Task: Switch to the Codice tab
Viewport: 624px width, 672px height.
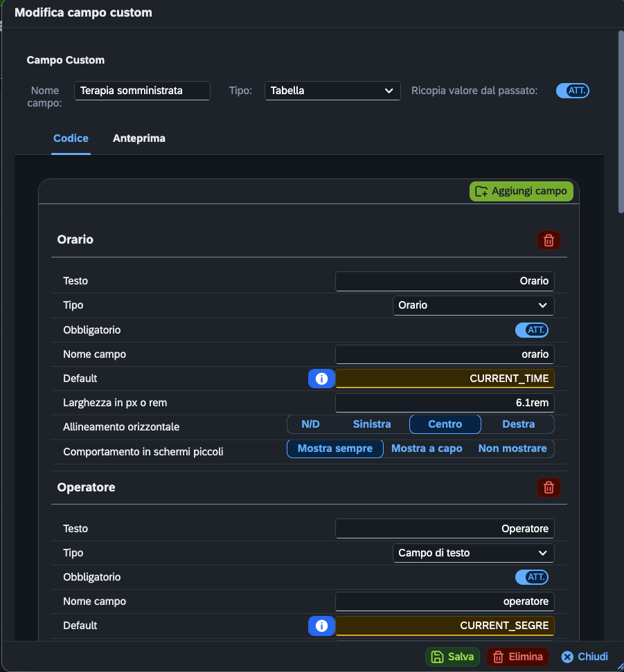Action: tap(71, 138)
